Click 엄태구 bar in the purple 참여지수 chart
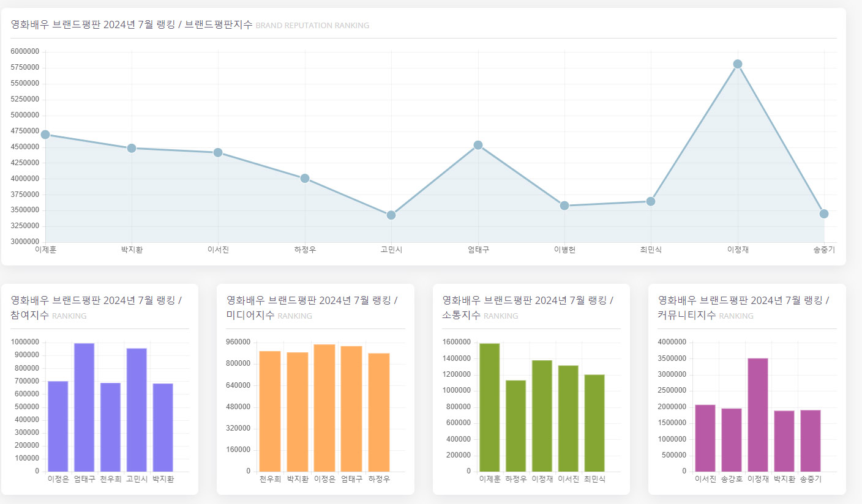 click(x=84, y=407)
